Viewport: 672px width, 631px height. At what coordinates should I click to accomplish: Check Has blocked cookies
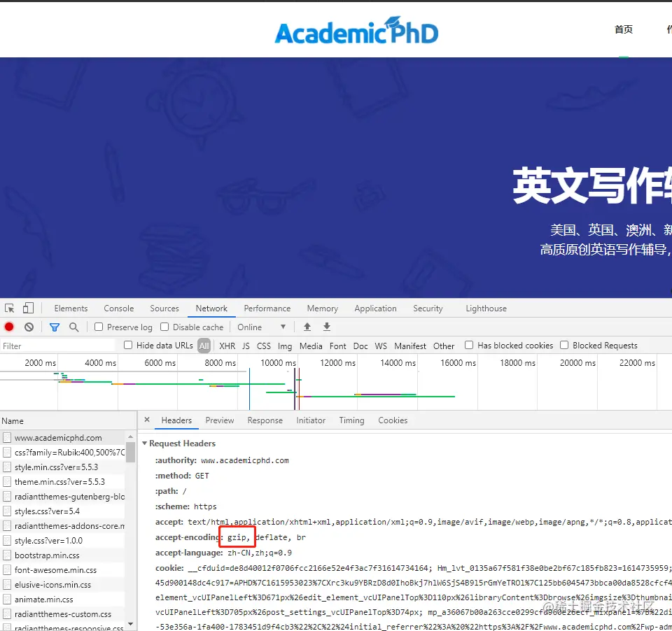(469, 346)
